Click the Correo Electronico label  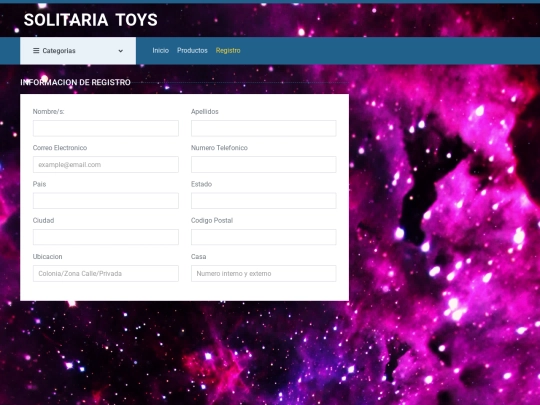[60, 148]
